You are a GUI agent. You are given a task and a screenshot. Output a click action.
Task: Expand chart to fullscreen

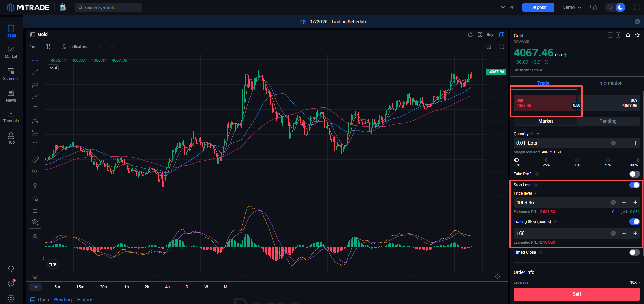click(x=502, y=47)
